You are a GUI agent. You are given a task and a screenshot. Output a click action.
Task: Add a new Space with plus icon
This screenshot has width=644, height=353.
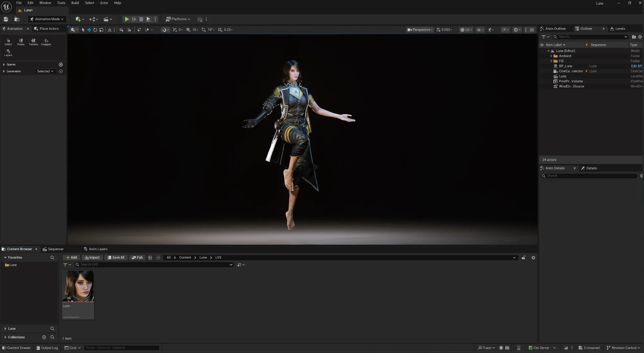coord(61,64)
